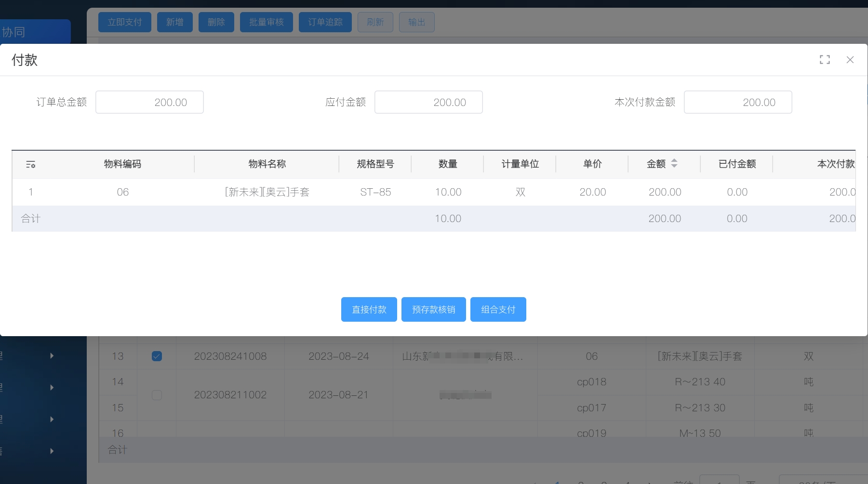The width and height of the screenshot is (868, 484).
Task: Click the column settings icon in table header
Action: (x=31, y=165)
